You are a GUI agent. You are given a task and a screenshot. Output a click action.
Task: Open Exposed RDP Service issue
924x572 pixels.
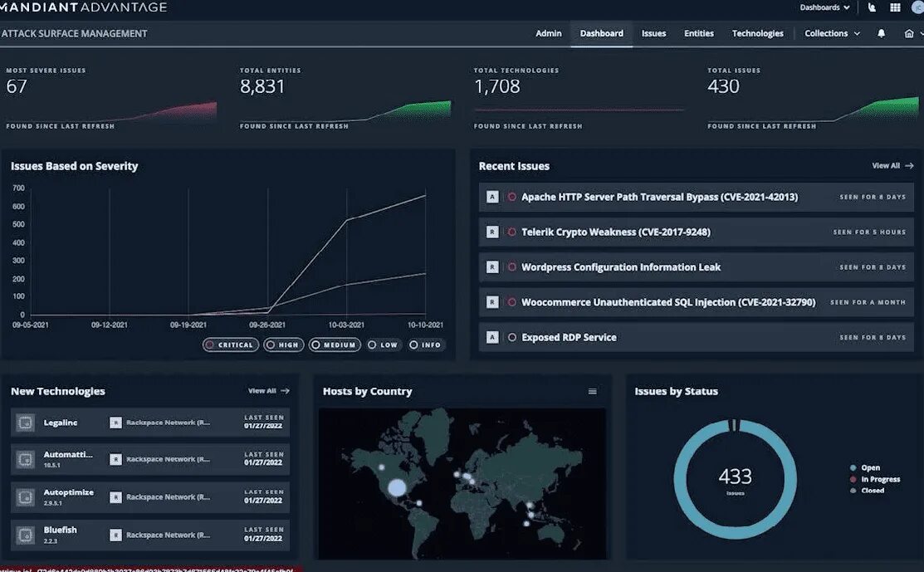coord(697,338)
